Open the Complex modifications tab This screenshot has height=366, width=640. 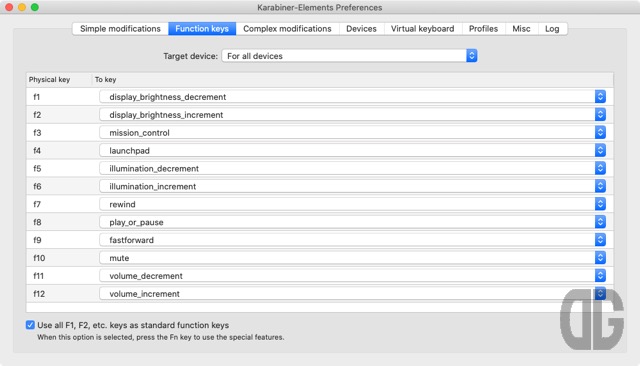click(287, 29)
